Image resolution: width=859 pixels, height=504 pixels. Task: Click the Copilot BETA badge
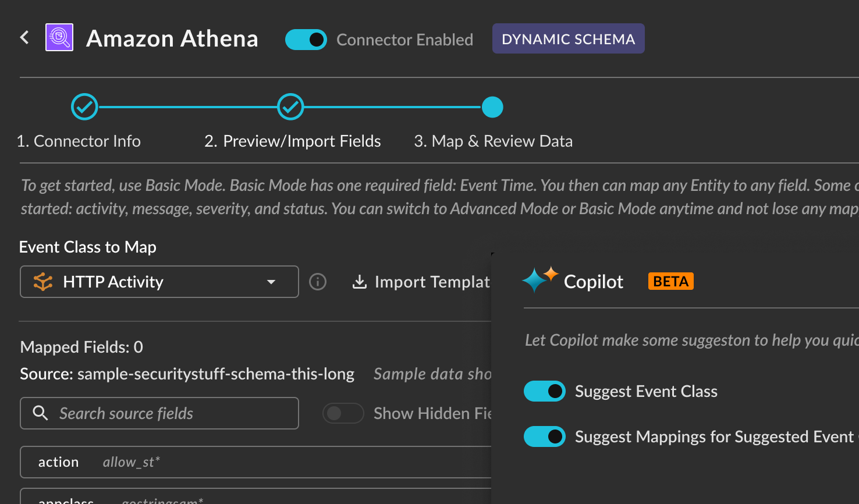pos(671,282)
